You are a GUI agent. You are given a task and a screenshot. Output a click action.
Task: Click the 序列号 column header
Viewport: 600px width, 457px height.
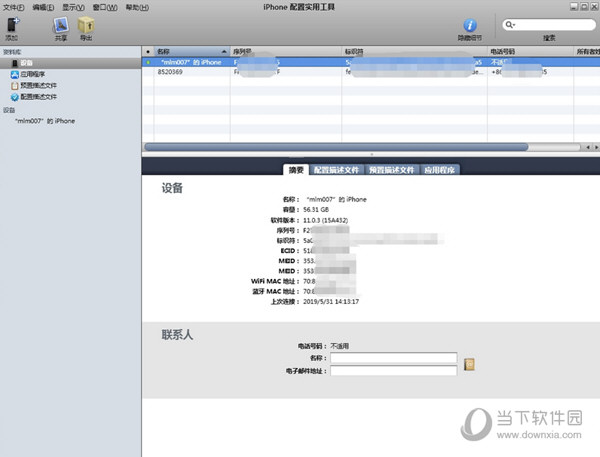285,51
